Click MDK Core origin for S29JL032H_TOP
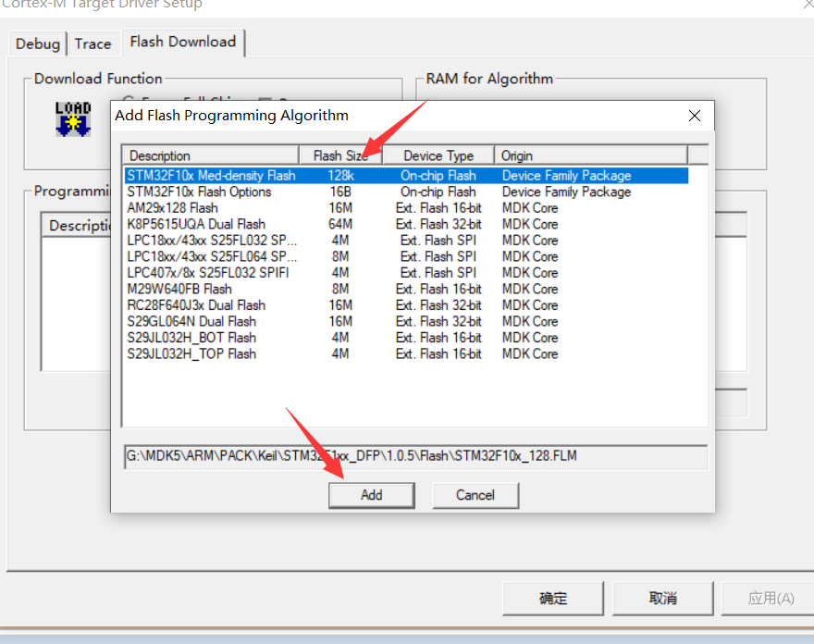The width and height of the screenshot is (814, 644). (x=530, y=353)
